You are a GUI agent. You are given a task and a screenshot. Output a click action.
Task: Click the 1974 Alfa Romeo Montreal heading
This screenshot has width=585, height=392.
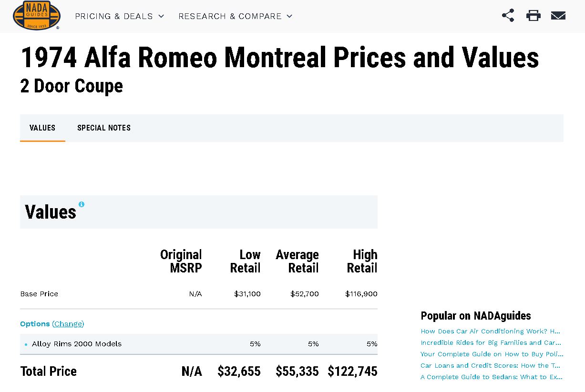[x=279, y=58]
